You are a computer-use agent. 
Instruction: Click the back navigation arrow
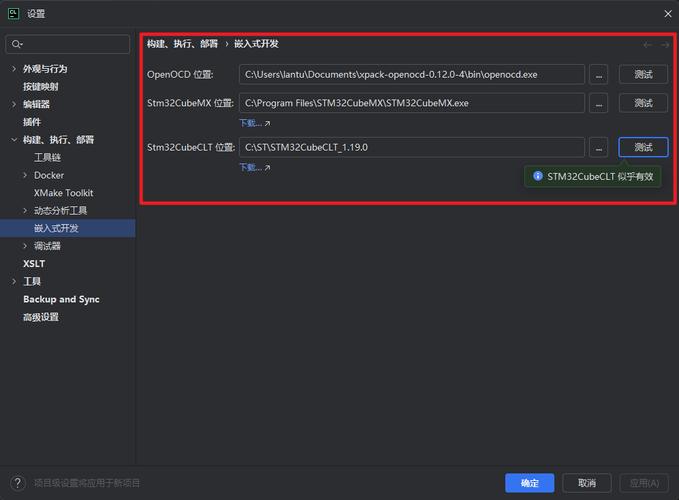pyautogui.click(x=648, y=45)
